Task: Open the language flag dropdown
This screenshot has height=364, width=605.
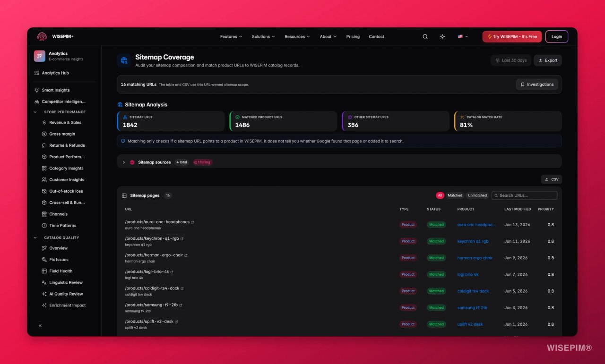Action: coord(463,36)
